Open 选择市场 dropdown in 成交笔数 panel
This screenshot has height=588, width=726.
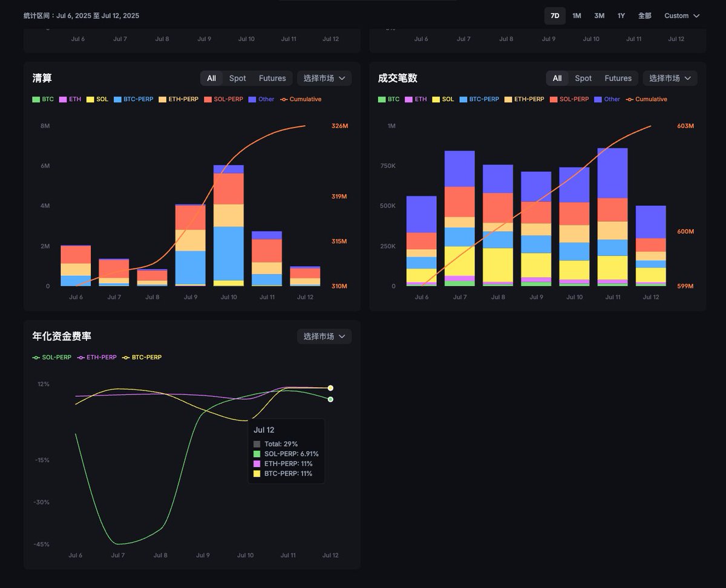tap(670, 78)
